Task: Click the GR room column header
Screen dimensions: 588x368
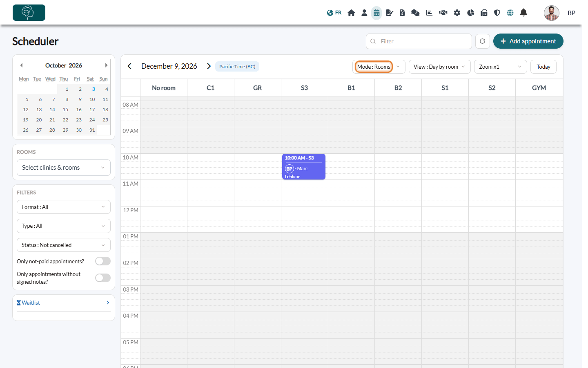Action: coord(258,88)
